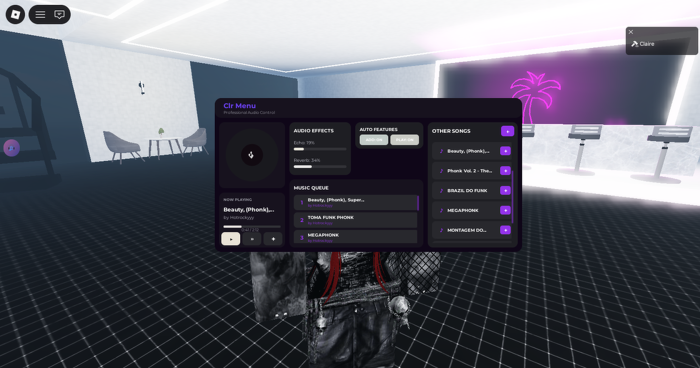Click music note beside MONTAGEM DO
This screenshot has height=368, width=700.
(x=441, y=230)
